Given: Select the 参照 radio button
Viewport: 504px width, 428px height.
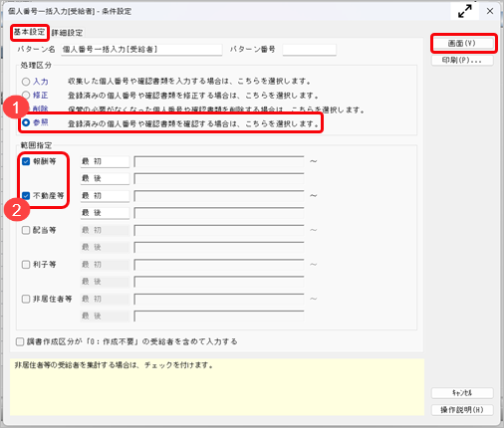Looking at the screenshot, I should pos(26,122).
